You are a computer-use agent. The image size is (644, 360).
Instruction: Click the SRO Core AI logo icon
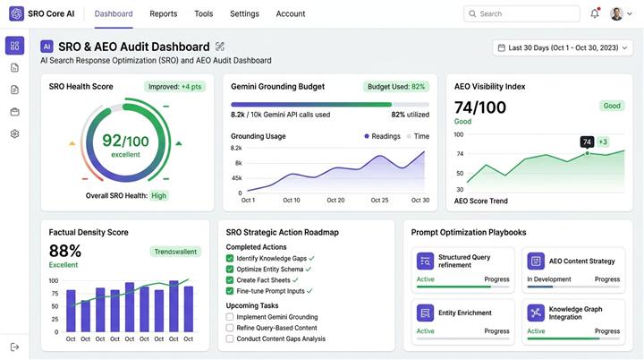tap(16, 13)
